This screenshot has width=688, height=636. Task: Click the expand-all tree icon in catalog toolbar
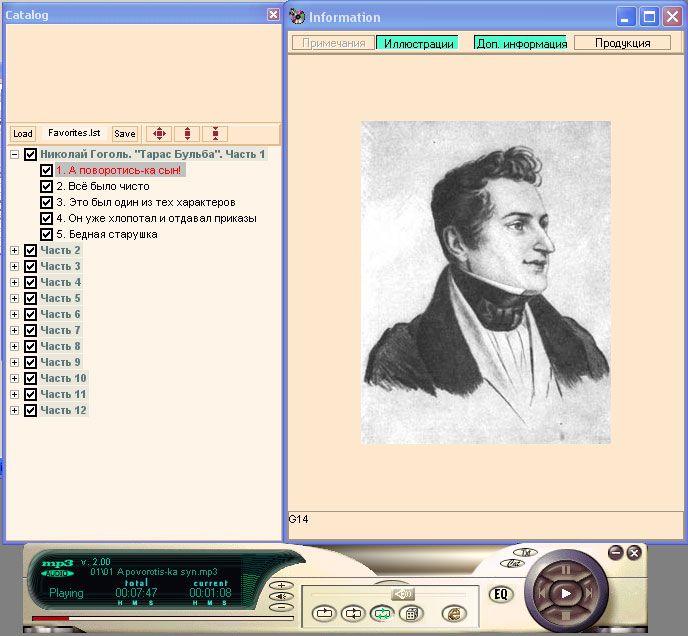(187, 133)
